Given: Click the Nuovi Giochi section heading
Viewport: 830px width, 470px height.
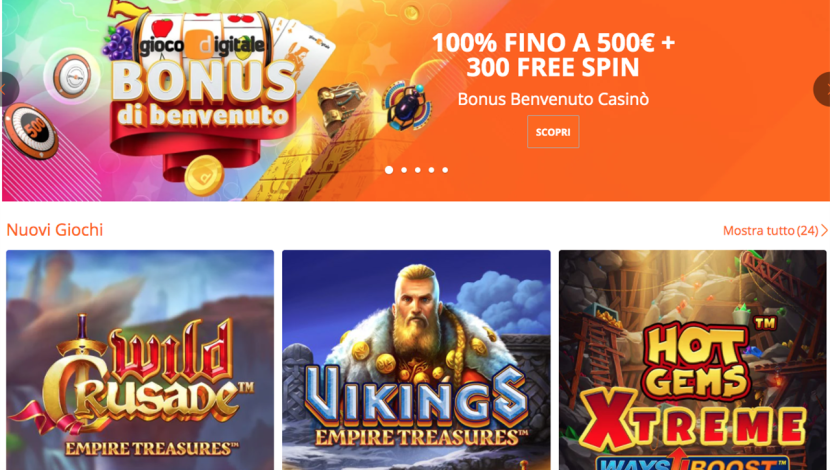Looking at the screenshot, I should [55, 230].
